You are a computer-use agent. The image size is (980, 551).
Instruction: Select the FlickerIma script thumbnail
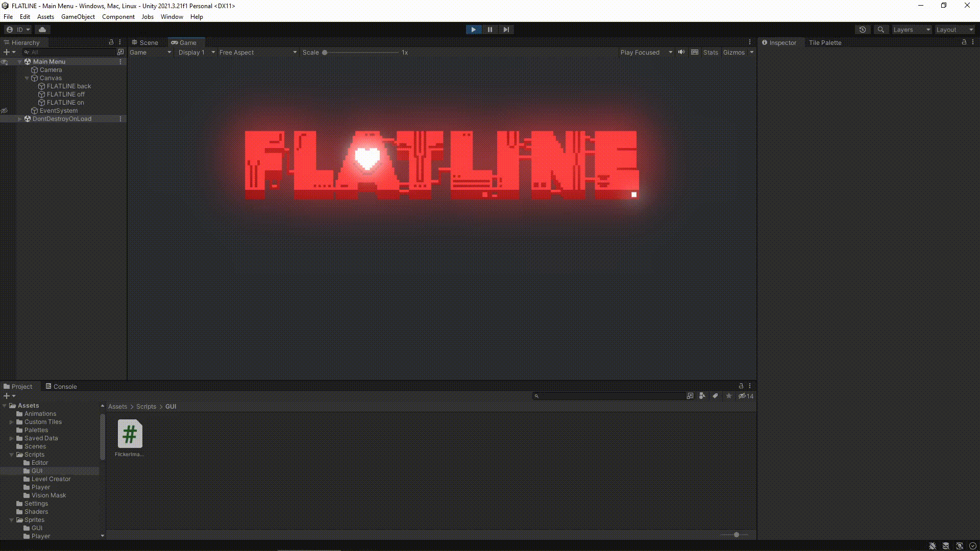click(129, 434)
